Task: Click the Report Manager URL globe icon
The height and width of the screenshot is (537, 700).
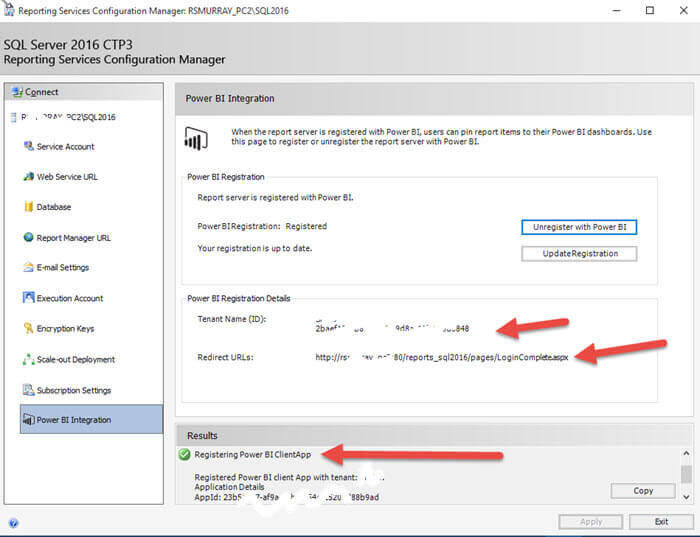Action: (x=29, y=237)
